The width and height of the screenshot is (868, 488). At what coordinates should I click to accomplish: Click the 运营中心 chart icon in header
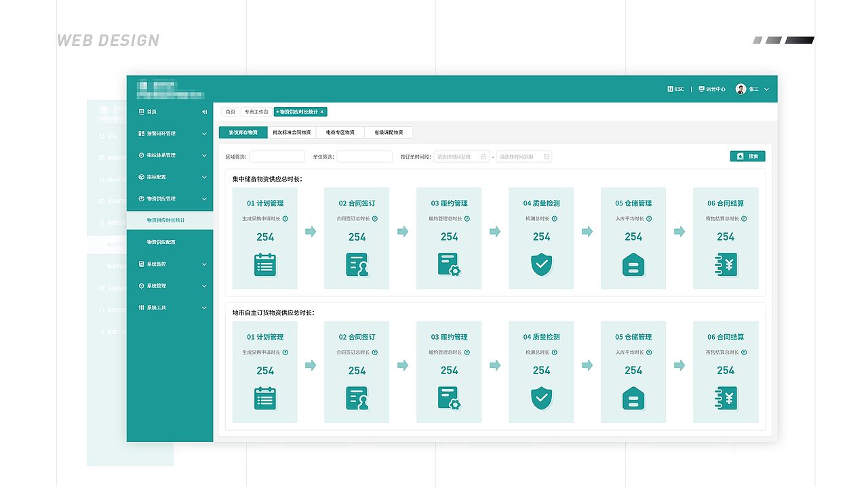pos(702,89)
